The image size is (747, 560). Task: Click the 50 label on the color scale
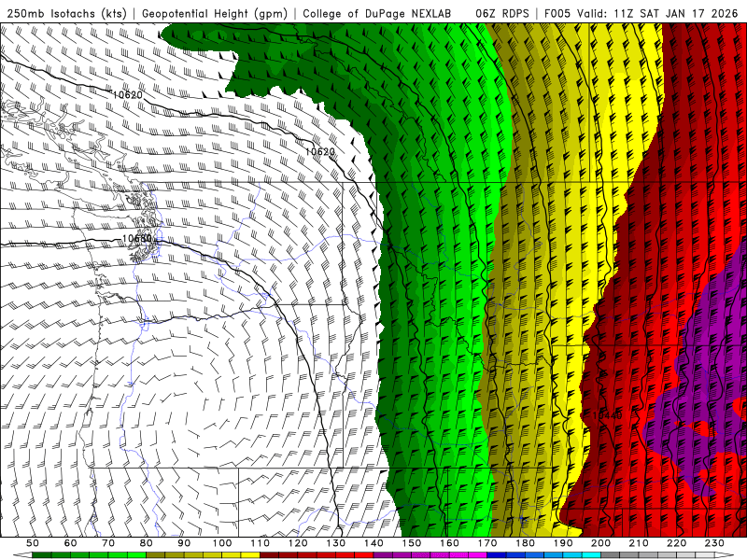click(x=33, y=543)
